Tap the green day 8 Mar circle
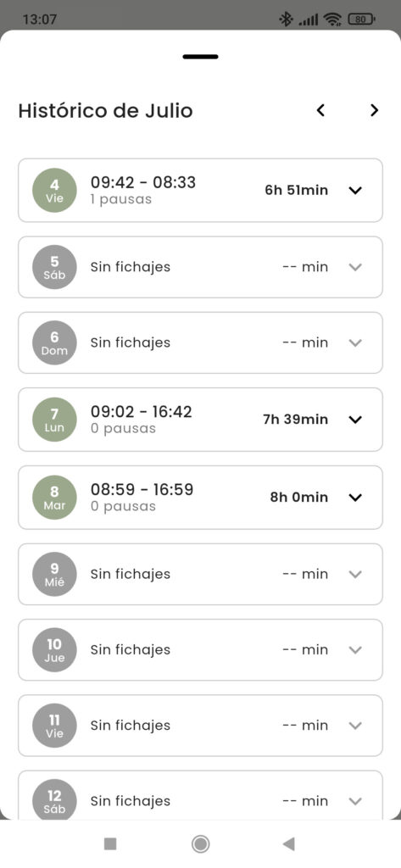Viewport: 401px width, 868px height. click(54, 497)
